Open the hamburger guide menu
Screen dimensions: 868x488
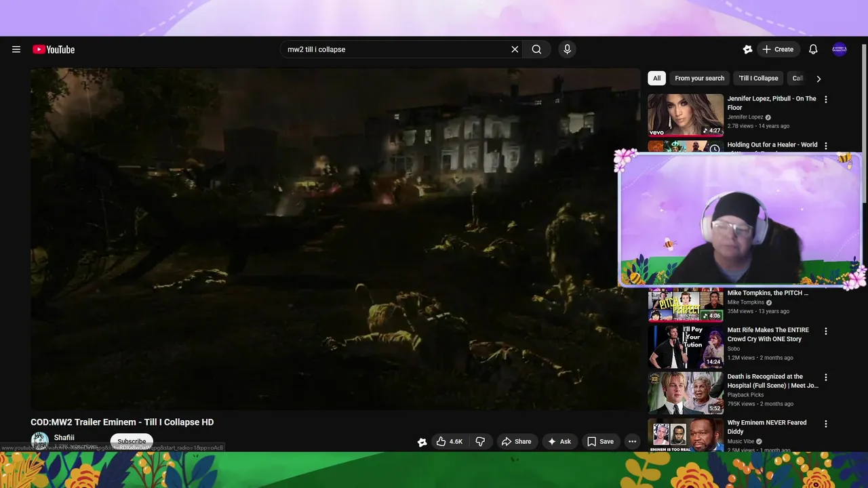16,49
